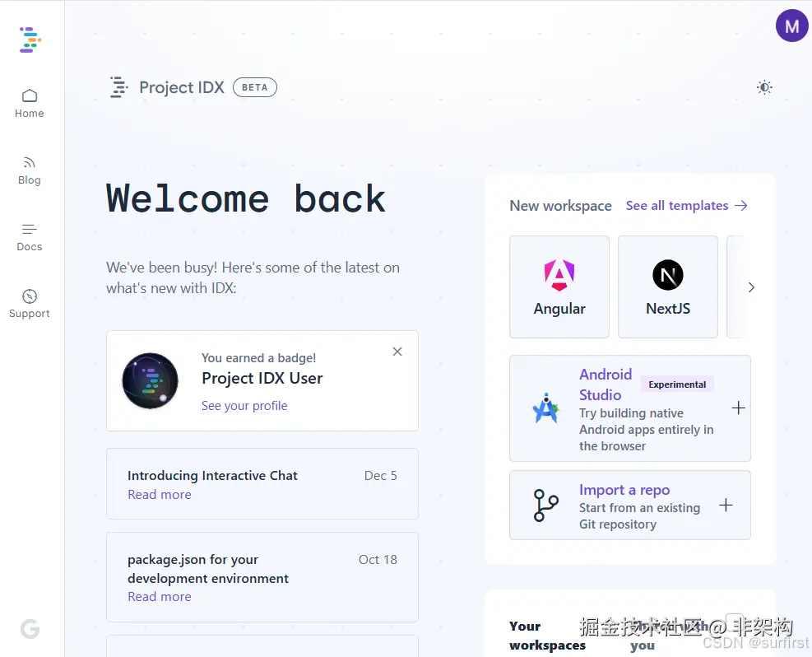Click the Google G logo in the sidebar

pyautogui.click(x=30, y=629)
